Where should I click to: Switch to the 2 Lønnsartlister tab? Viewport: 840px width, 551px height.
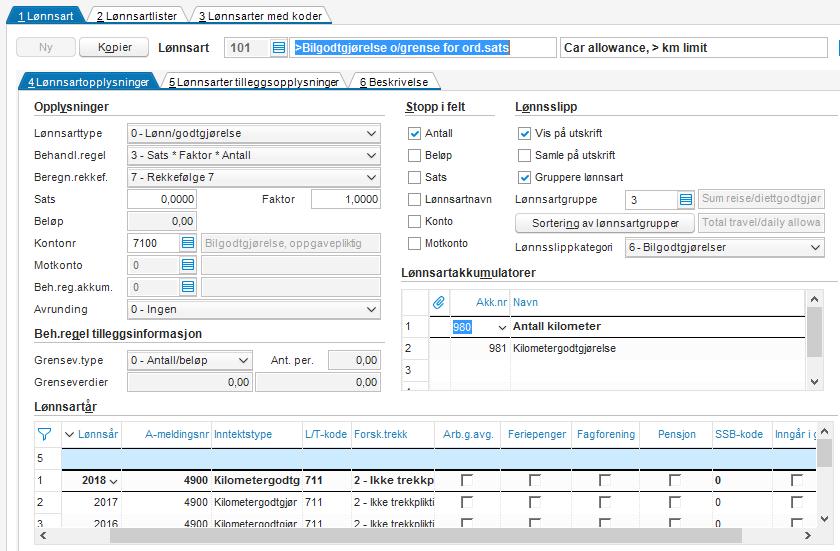[x=137, y=16]
